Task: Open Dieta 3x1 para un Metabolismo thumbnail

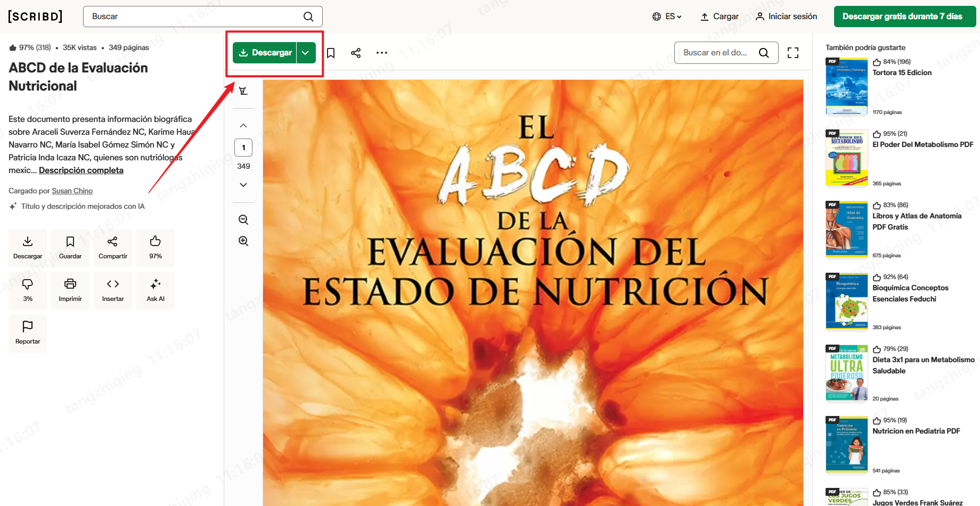Action: point(847,373)
